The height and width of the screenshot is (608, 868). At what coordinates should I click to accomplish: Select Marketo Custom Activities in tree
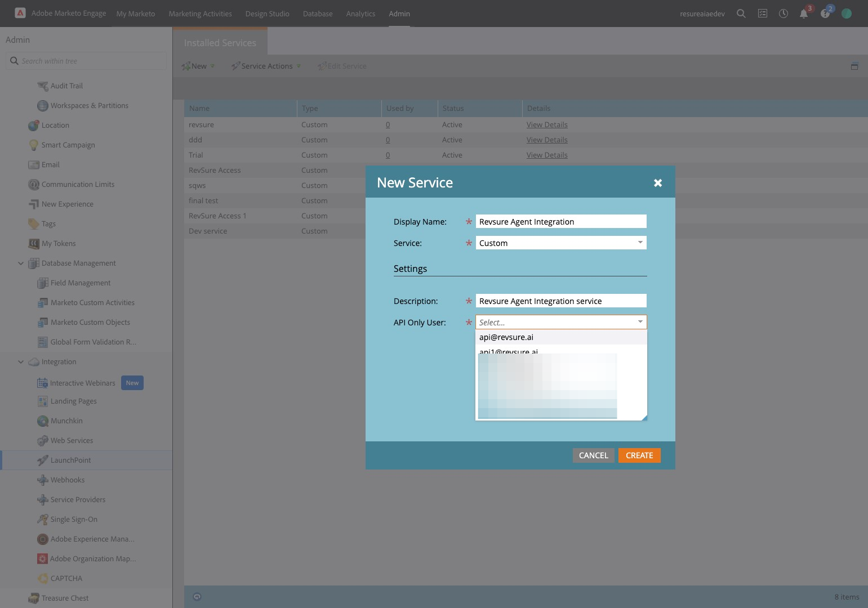pyautogui.click(x=92, y=303)
